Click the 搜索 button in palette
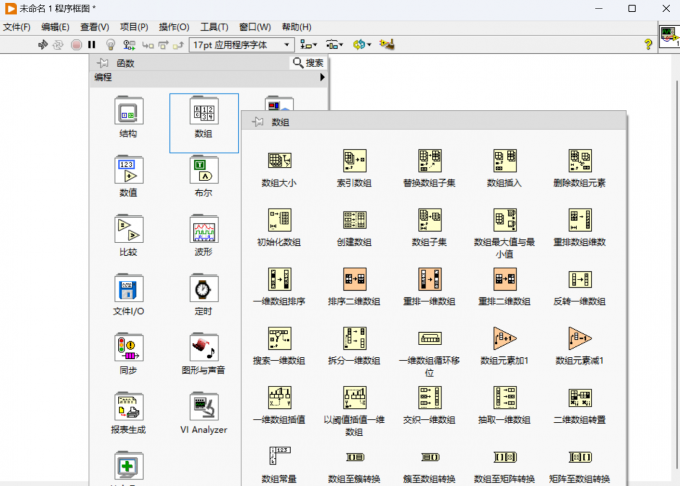This screenshot has height=486, width=680. [x=308, y=63]
